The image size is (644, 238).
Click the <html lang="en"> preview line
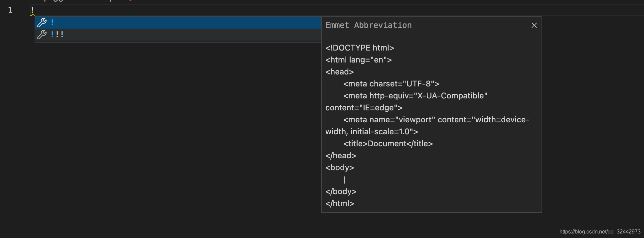point(358,60)
